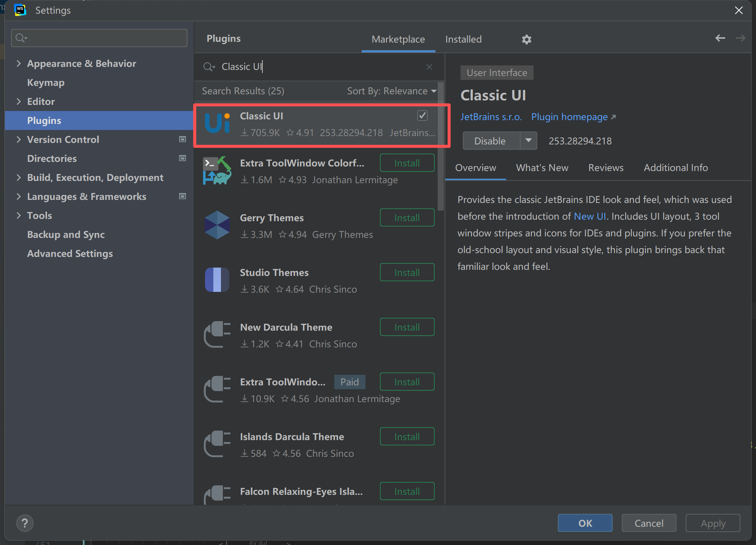
Task: Switch to the Installed tab
Action: pos(463,39)
